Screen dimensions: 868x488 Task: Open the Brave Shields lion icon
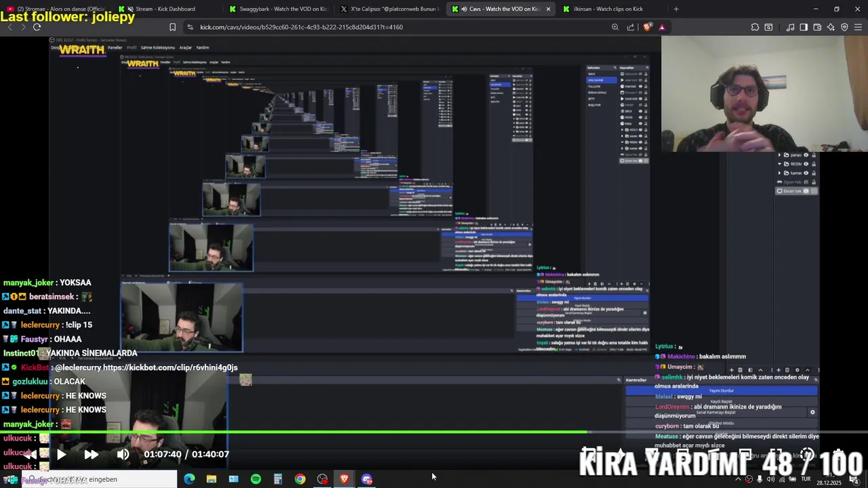coord(647,27)
